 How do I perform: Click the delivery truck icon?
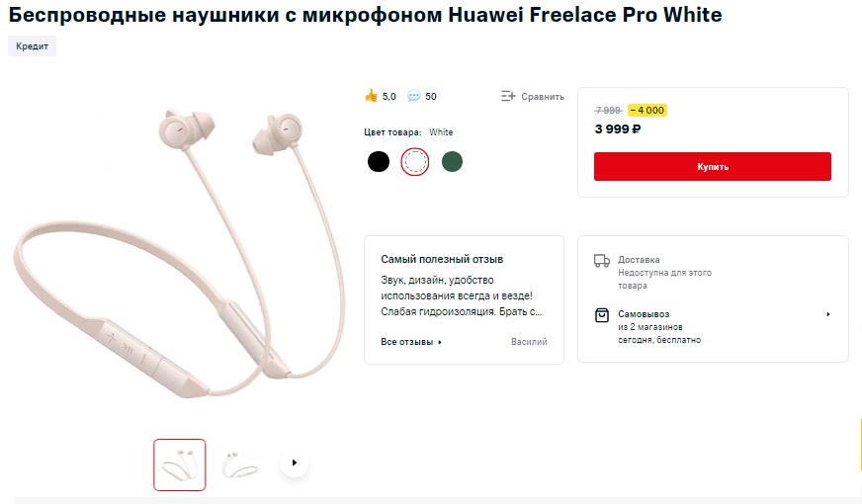[602, 261]
